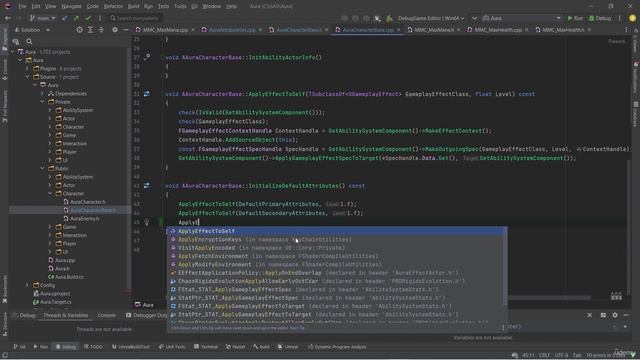The height and width of the screenshot is (360, 640).
Task: Open the Unit Tests tool window
Action: click(x=172, y=347)
